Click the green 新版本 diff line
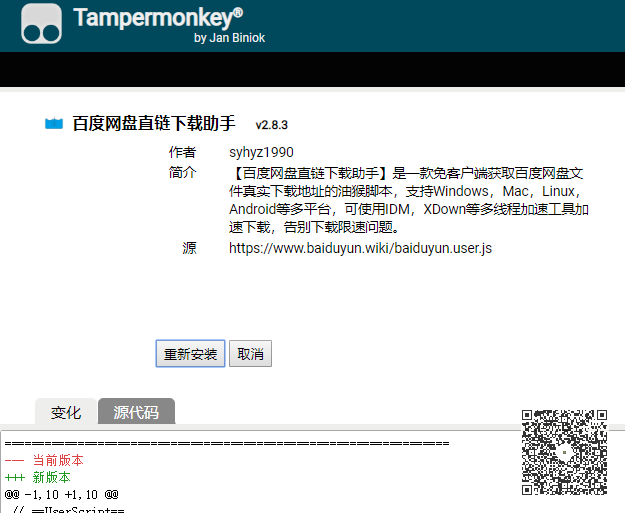The height and width of the screenshot is (513, 625). 38,477
